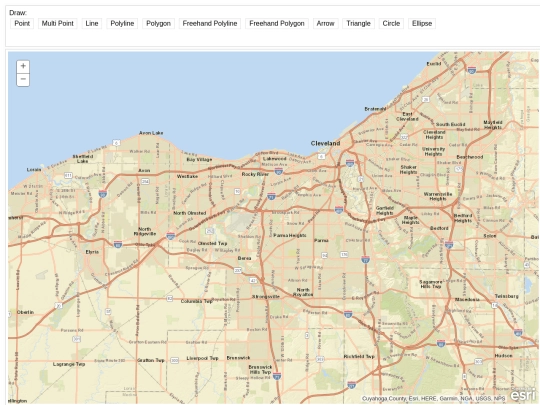
Task: Start the Freehand Polyline tool
Action: pyautogui.click(x=210, y=23)
